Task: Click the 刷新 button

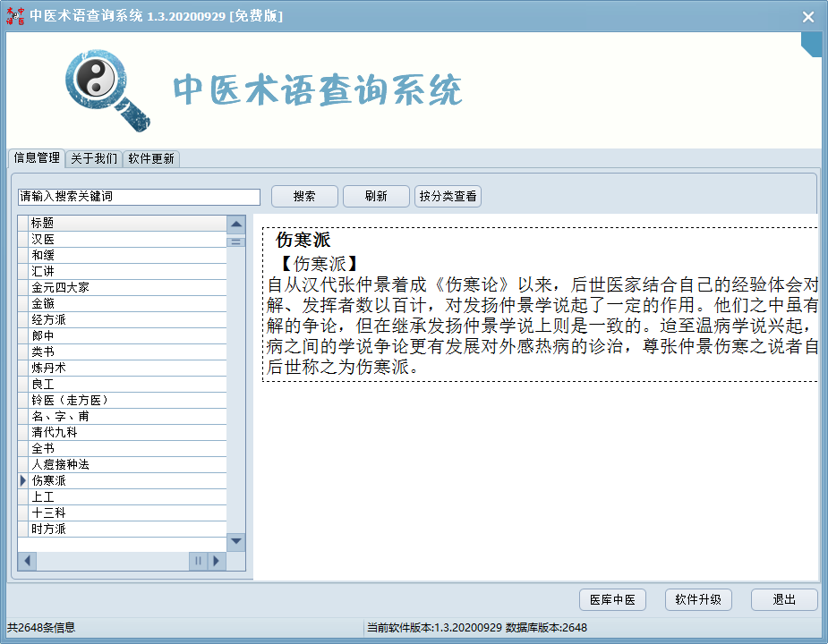Action: coord(376,197)
